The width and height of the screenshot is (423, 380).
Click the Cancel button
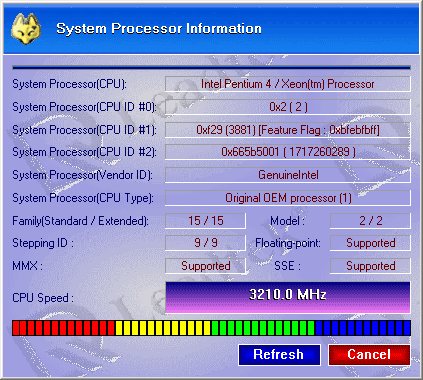click(369, 355)
